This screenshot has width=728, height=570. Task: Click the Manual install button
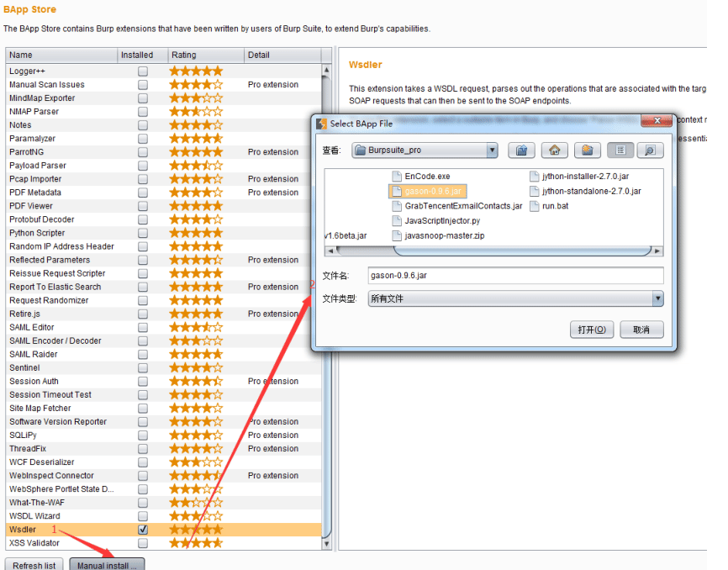tap(107, 564)
